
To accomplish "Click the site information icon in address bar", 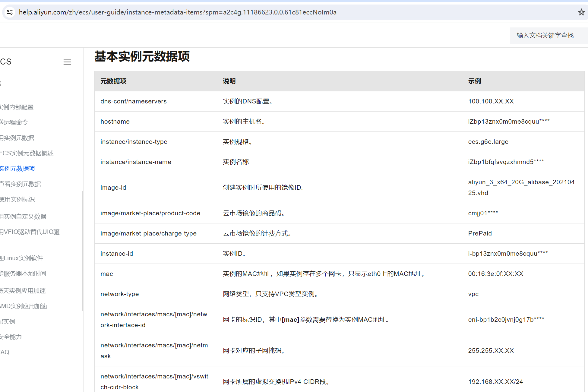I will pyautogui.click(x=10, y=12).
